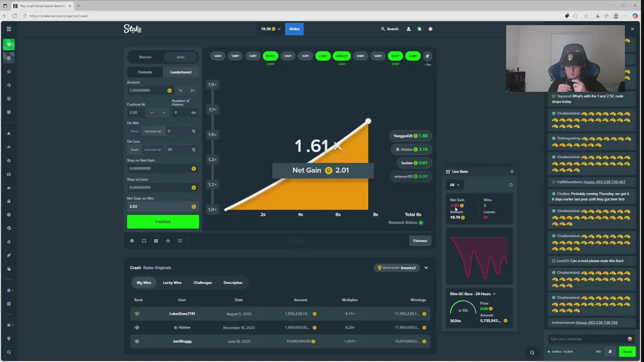
Task: Open balance currency dropdown 78.38
Action: [270, 29]
